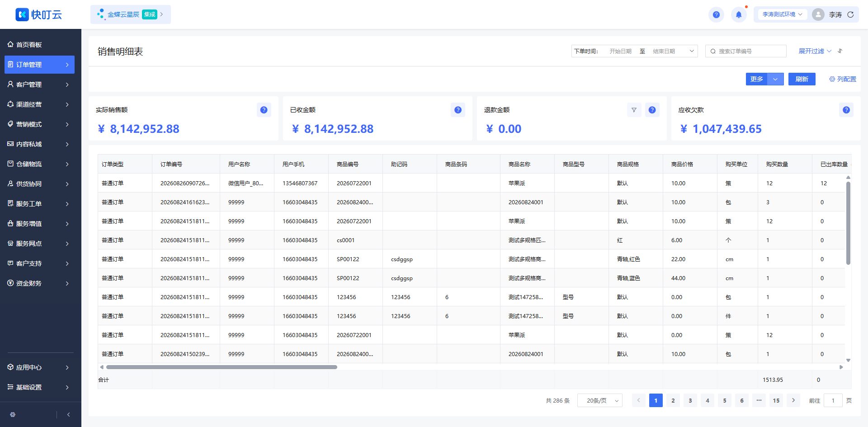Click the 金蝶云星辰 integration icon
This screenshot has width=868, height=427.
click(x=101, y=14)
